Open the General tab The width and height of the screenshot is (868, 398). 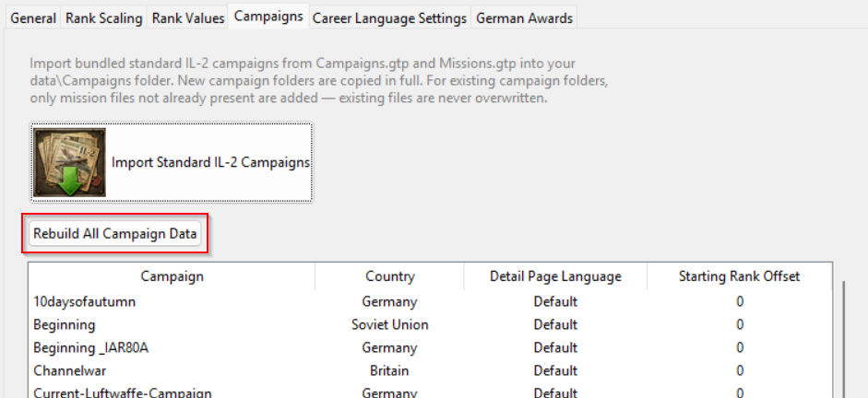coord(33,18)
